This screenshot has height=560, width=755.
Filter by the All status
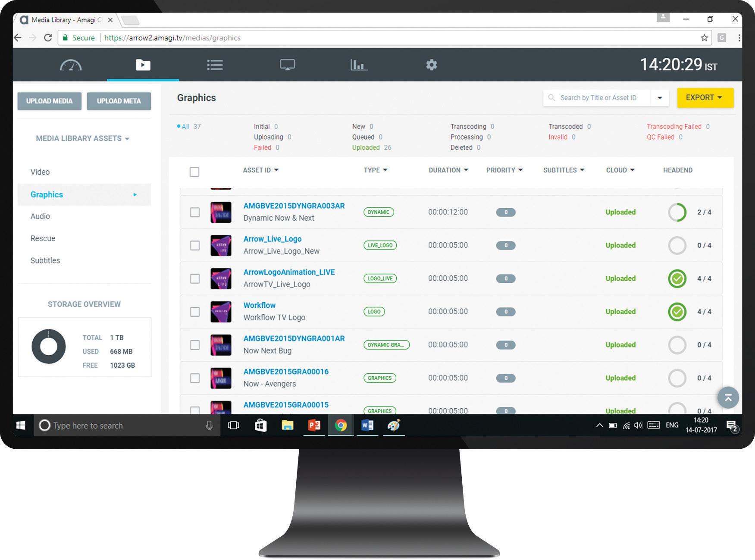tap(189, 127)
